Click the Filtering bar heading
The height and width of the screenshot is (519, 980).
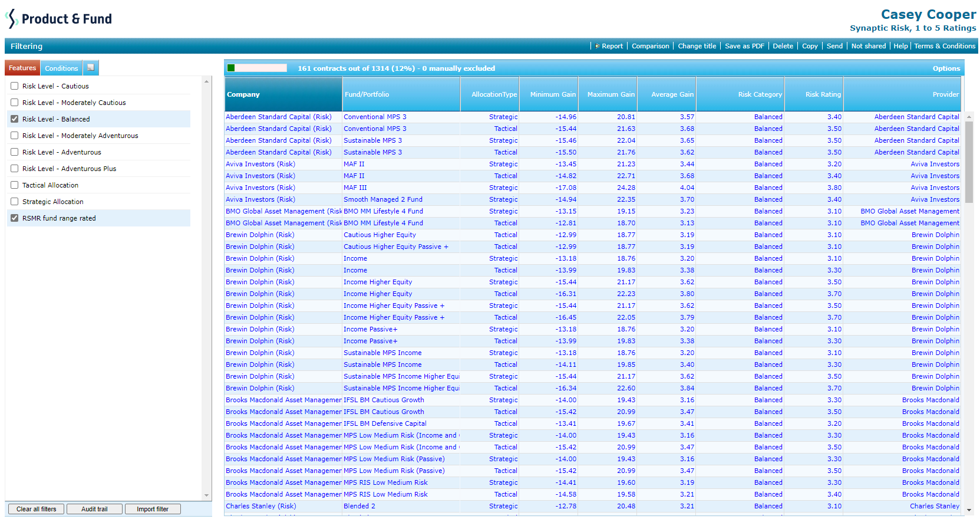point(27,46)
